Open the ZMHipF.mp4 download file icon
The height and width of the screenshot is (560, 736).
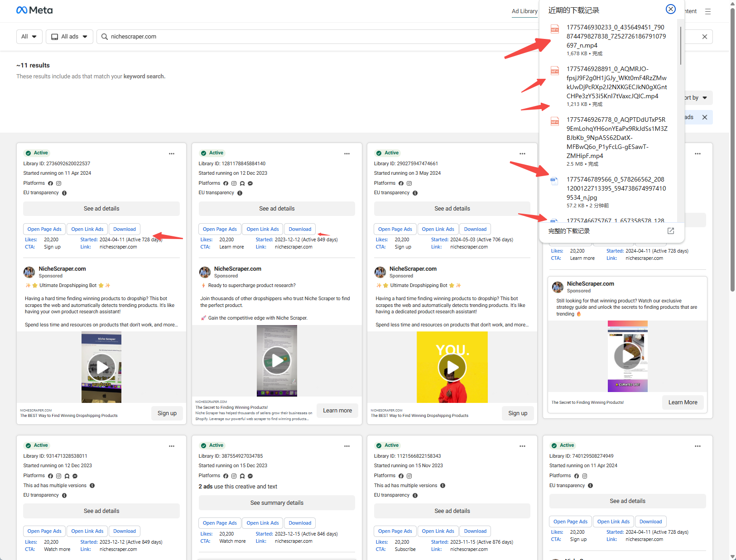(x=554, y=121)
